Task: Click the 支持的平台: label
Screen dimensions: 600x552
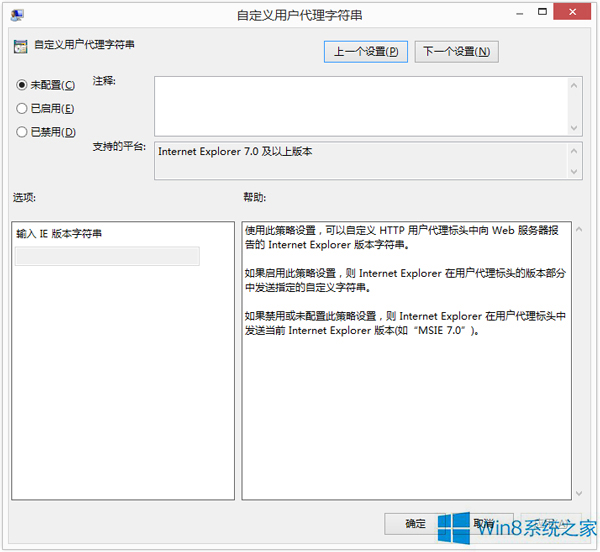Action: pos(119,146)
